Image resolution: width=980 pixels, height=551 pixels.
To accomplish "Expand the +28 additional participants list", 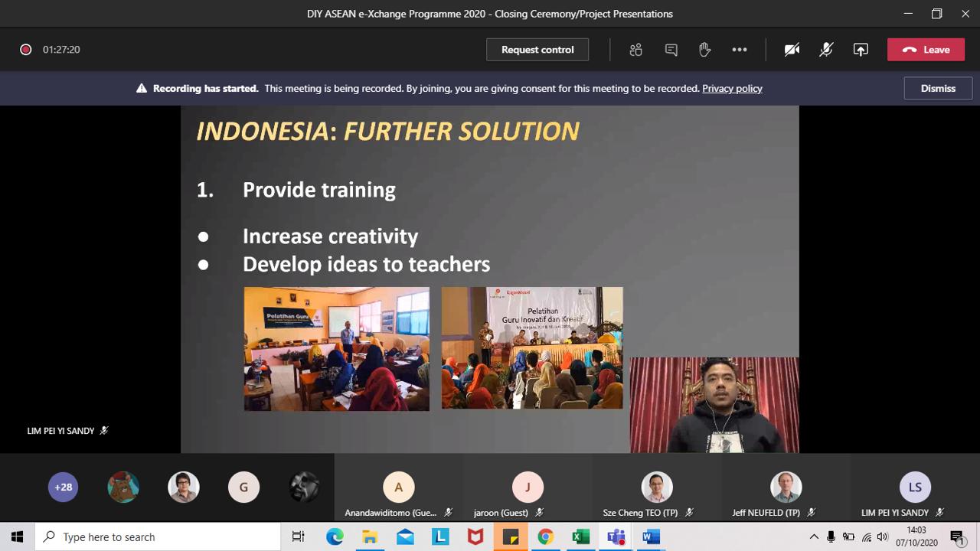I will pos(63,487).
